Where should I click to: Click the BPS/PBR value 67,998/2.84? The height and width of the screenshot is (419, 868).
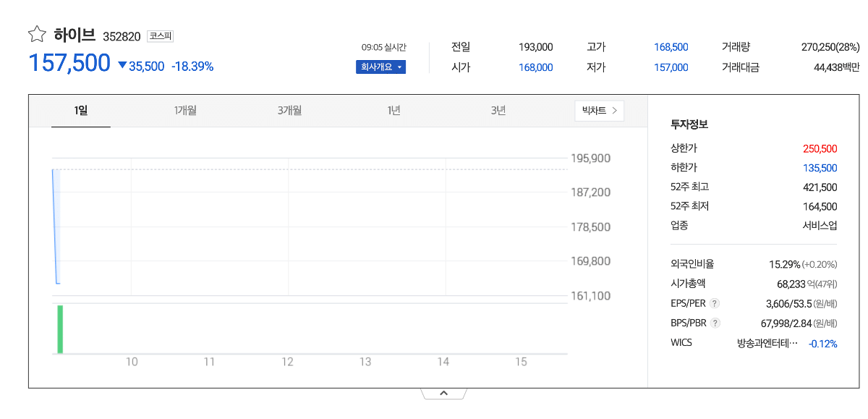[788, 323]
